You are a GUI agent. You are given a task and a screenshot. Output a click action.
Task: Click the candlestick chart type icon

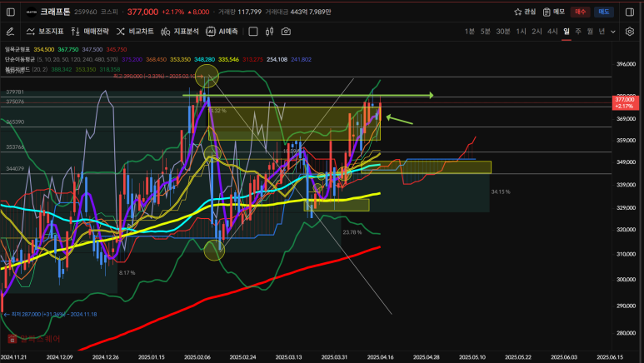[269, 31]
